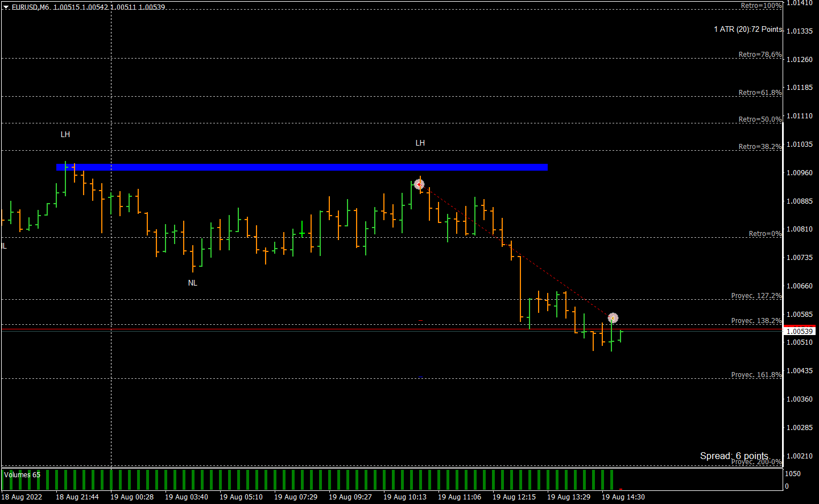Click the 1.01335 price axis label

point(800,31)
